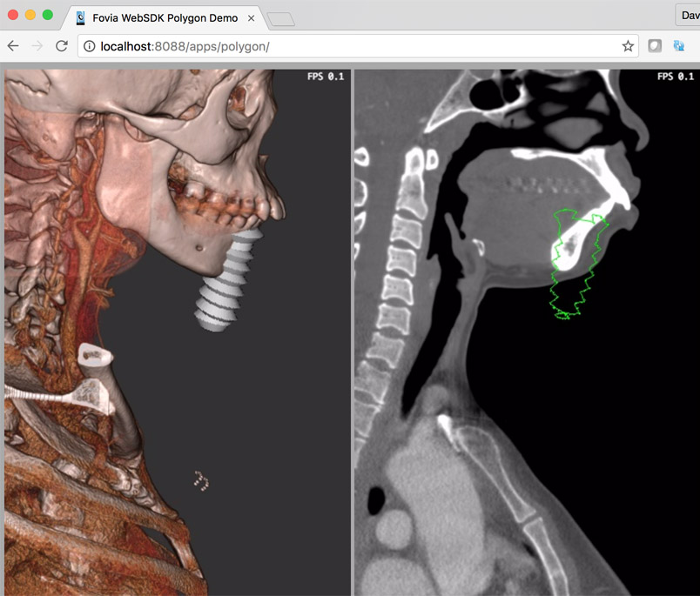The image size is (700, 596).
Task: Click the small dotted marker below the implant
Action: tap(202, 481)
